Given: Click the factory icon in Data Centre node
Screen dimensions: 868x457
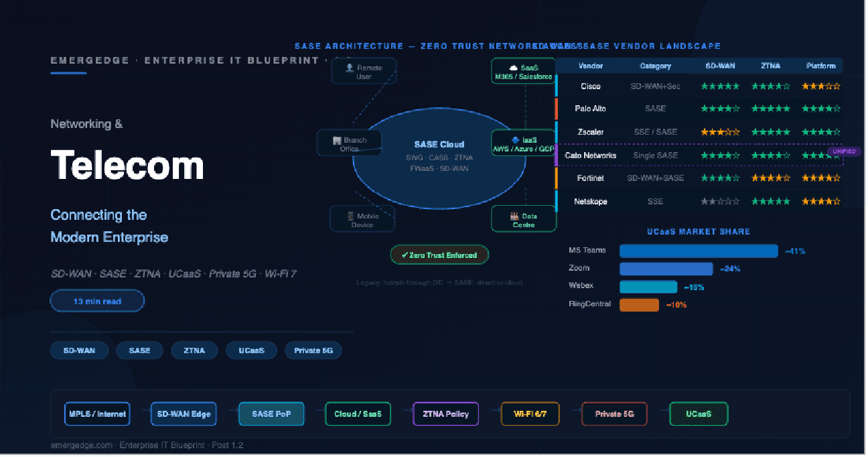Looking at the screenshot, I should [x=514, y=216].
